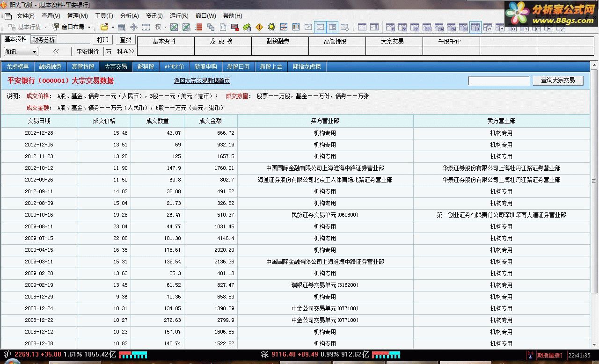Viewport: 599px width, 364px height.
Task: Click the 期指量指 status bar entry
Action: click(550, 356)
